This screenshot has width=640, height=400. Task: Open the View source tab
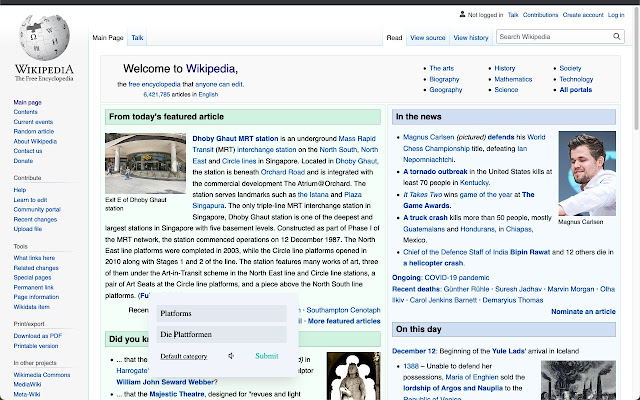point(427,38)
